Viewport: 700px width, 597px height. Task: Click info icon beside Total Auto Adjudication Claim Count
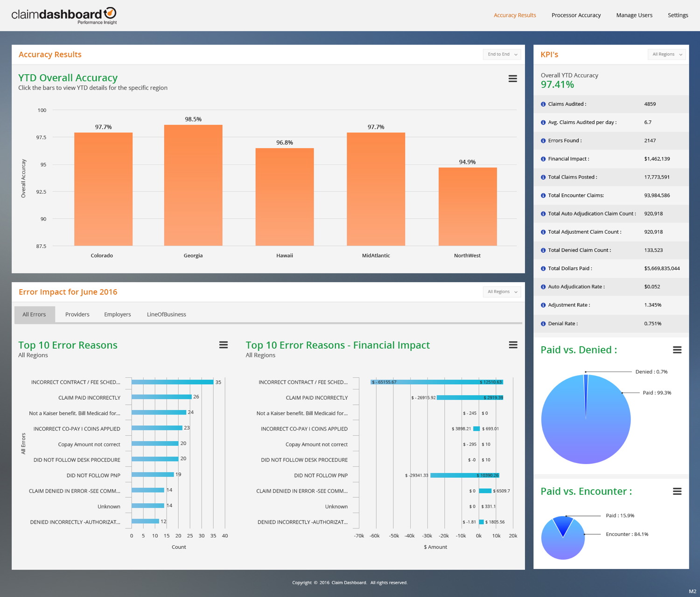click(543, 214)
